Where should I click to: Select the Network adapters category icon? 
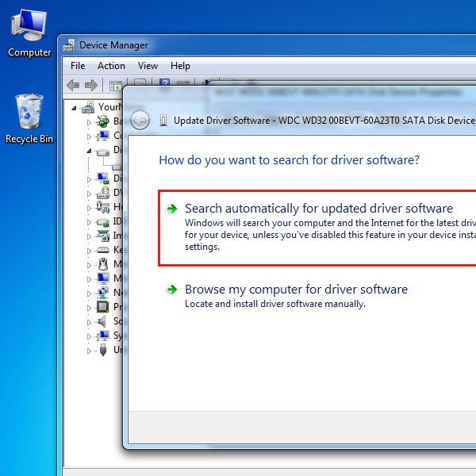(x=102, y=293)
